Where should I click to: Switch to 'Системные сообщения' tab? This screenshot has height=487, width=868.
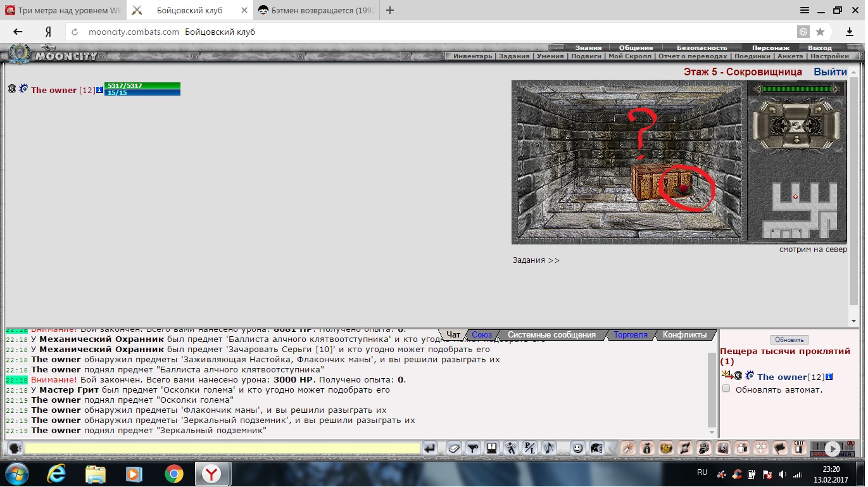[x=551, y=335]
